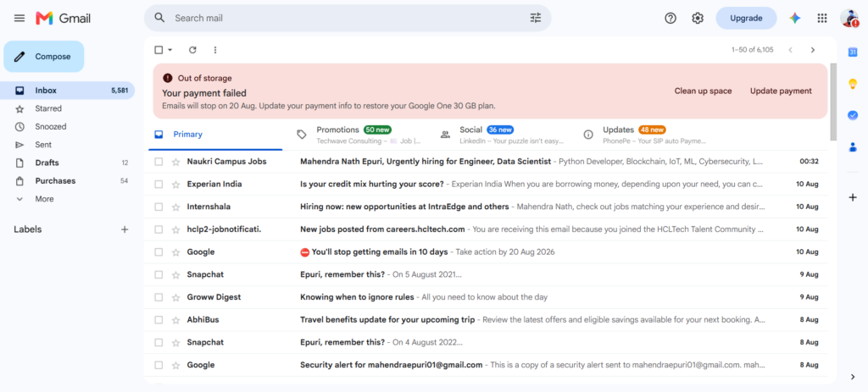
Task: Click in the Search mail field
Action: coord(348,19)
